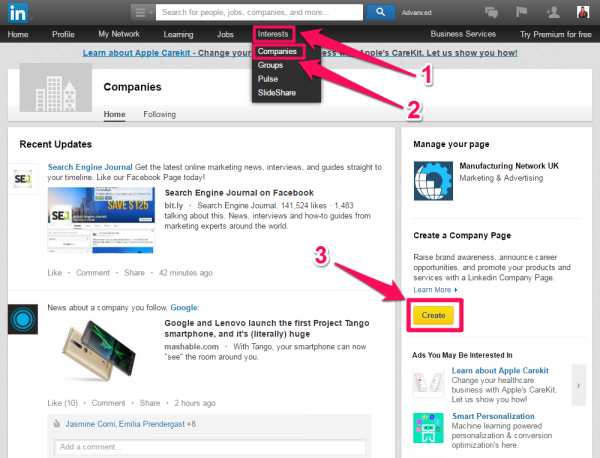The image size is (600, 458).
Task: Share the Search Engine Journal update
Action: (x=134, y=273)
